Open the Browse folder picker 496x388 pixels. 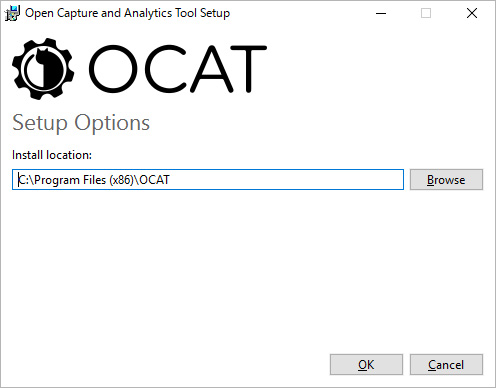[x=446, y=180]
